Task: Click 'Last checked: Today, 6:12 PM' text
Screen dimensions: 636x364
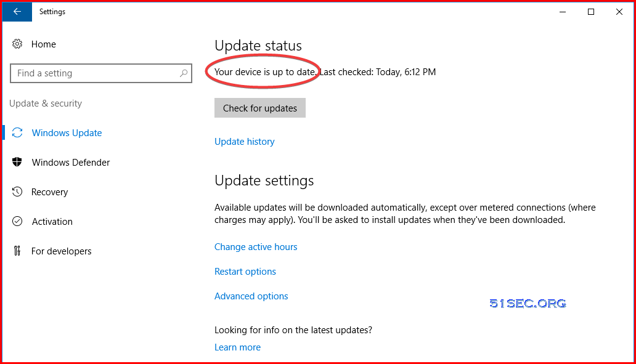Action: pos(378,72)
